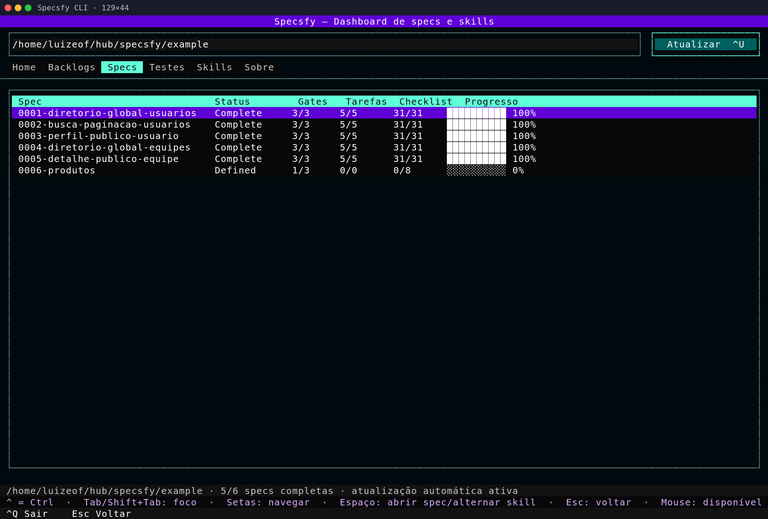This screenshot has width=768, height=519.
Task: Maximize the window with the green button
Action: pos(28,8)
